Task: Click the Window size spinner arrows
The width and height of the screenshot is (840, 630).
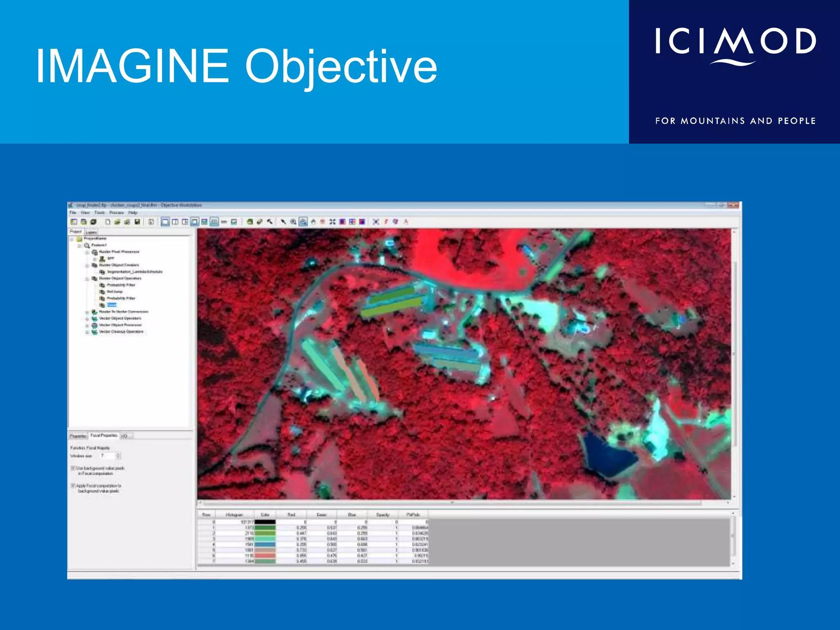Action: point(118,456)
